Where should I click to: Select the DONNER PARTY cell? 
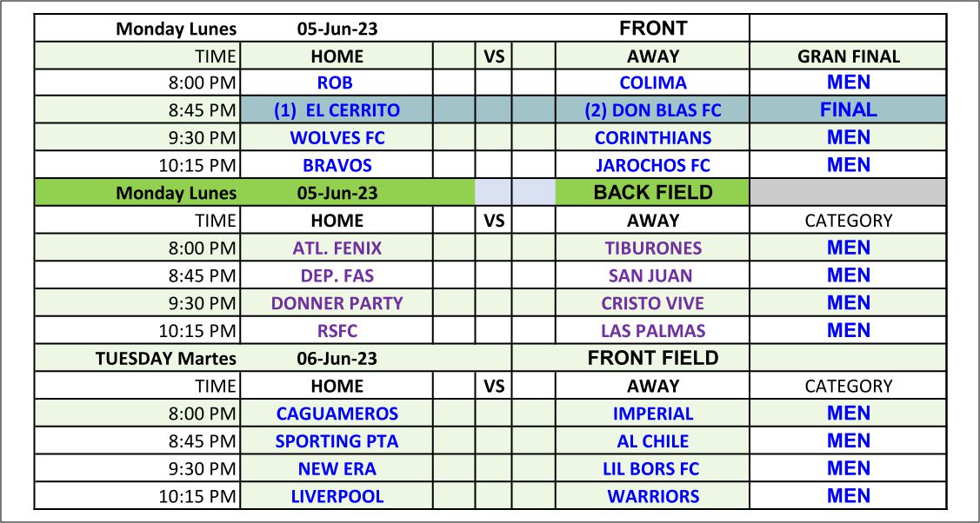pyautogui.click(x=337, y=302)
